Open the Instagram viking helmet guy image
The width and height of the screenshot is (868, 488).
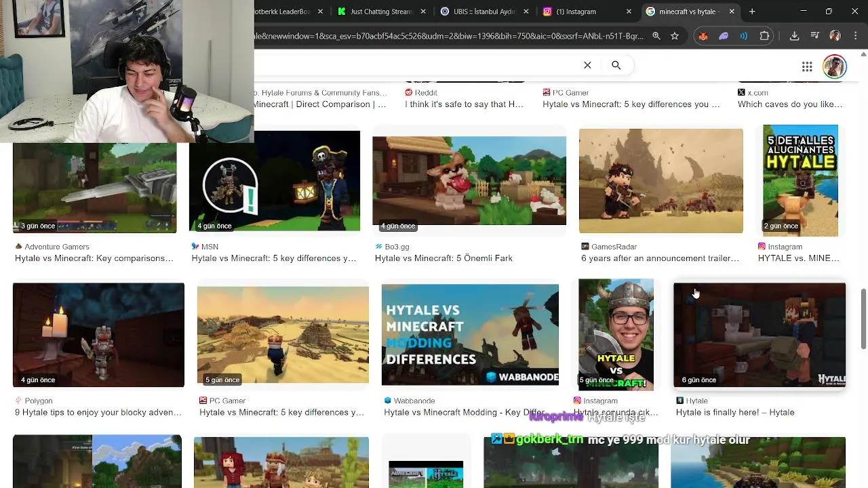[616, 335]
